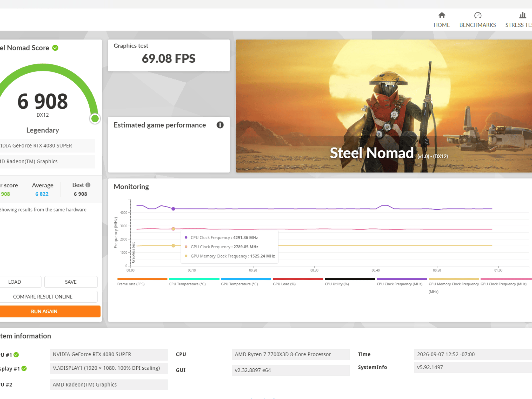Screen dimensions: 532x399
Task: Click the SystemInfo version v5.92.1497 field
Action: click(x=473, y=367)
